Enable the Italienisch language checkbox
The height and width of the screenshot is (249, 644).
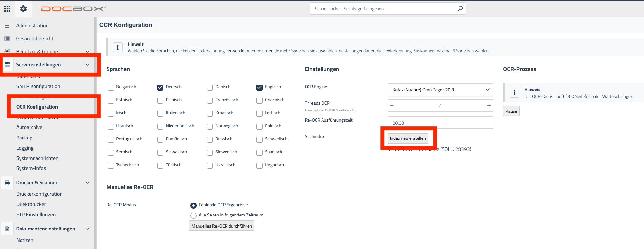[x=160, y=113]
